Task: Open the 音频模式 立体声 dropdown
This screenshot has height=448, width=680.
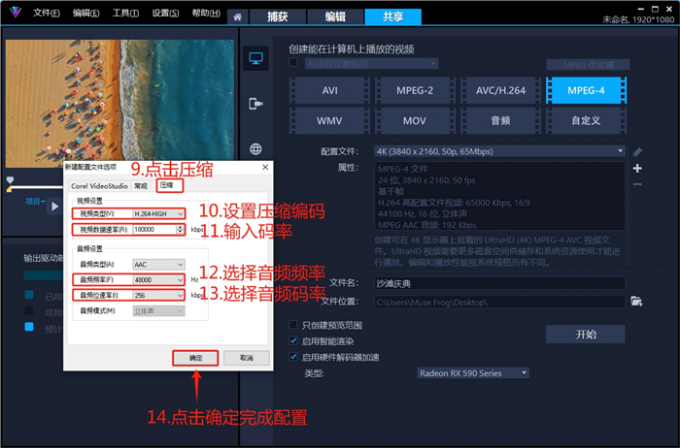Action: point(159,311)
